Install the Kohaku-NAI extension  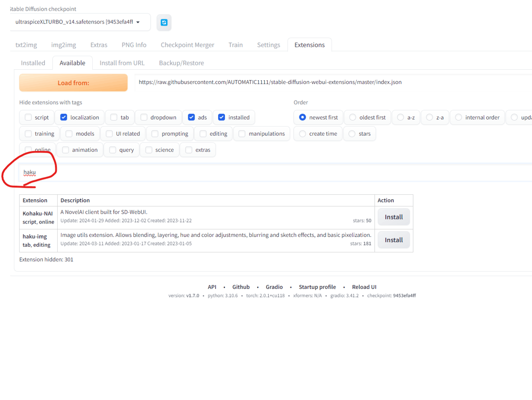pyautogui.click(x=394, y=217)
